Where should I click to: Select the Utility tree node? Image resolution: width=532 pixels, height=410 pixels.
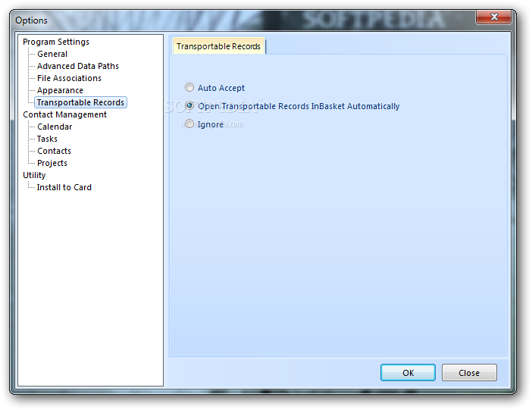(34, 175)
